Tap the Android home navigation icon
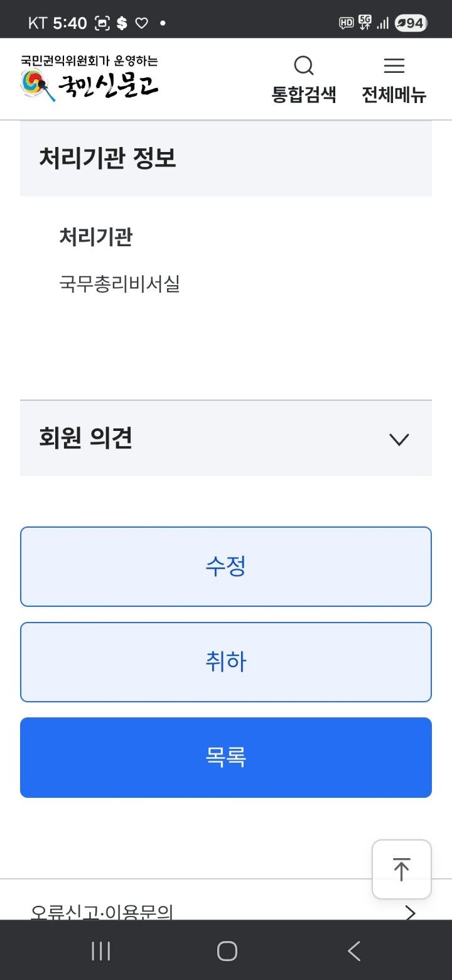This screenshot has height=980, width=452. coord(227,951)
